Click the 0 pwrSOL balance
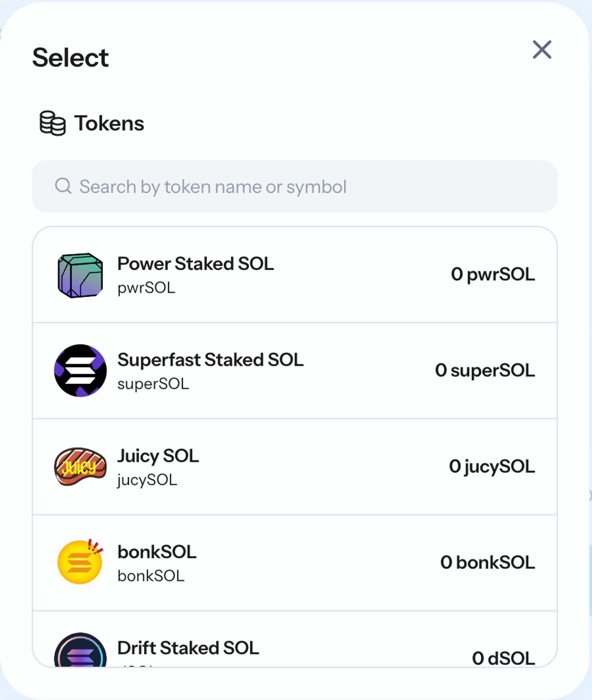Viewport: 592px width, 700px height. click(x=492, y=274)
